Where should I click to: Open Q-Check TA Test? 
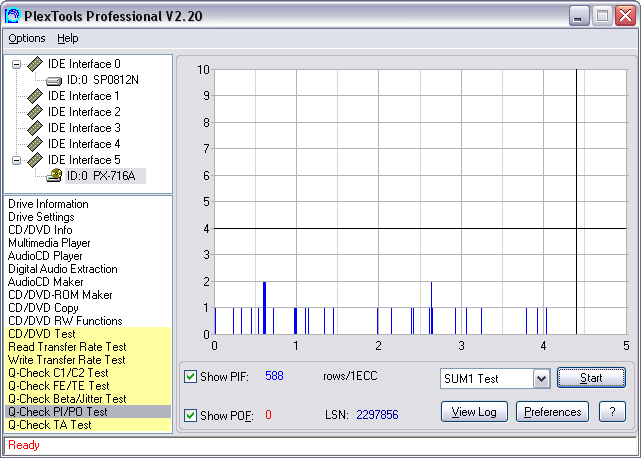point(88,425)
